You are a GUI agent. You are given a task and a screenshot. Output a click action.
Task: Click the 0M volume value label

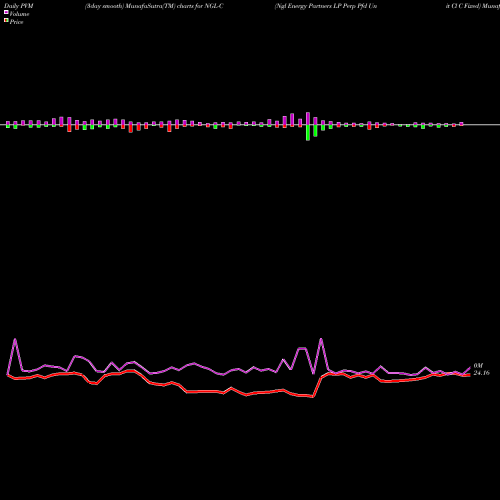(478, 366)
